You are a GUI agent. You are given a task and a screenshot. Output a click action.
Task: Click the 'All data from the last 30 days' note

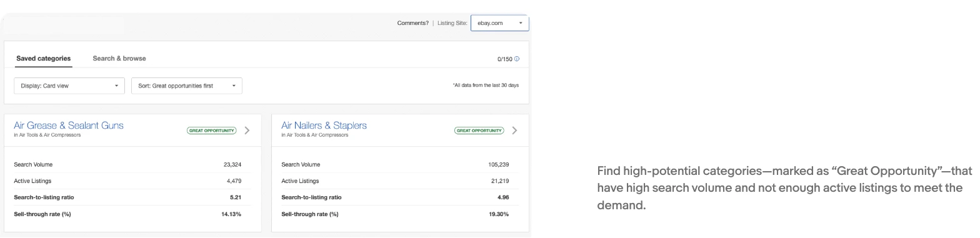486,86
